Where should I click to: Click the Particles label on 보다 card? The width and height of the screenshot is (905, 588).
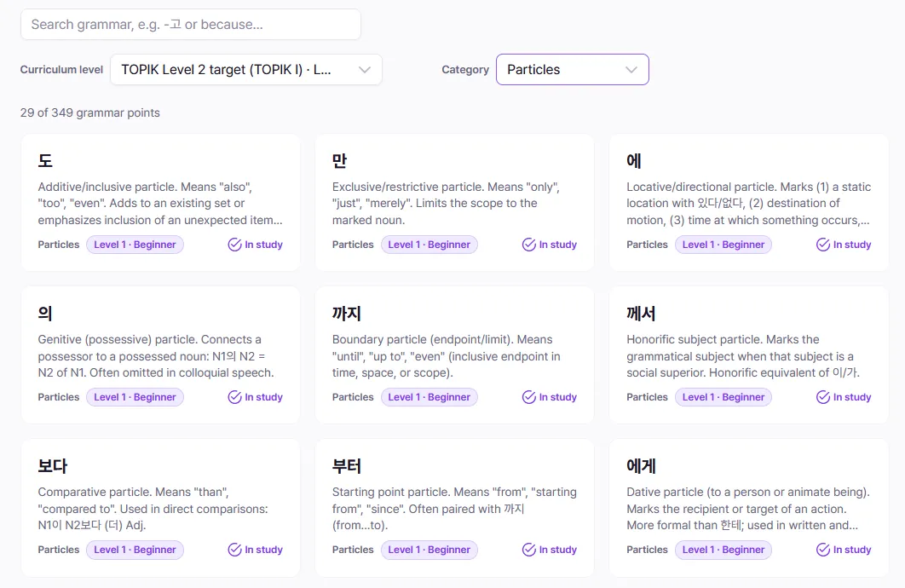pyautogui.click(x=59, y=550)
